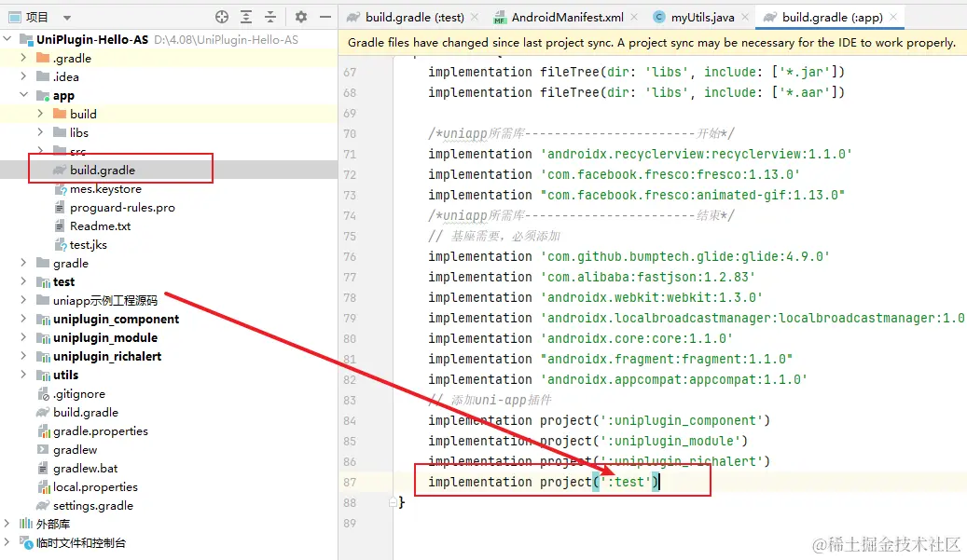Click the app module folder icon
This screenshot has width=967, height=560.
coord(43,95)
